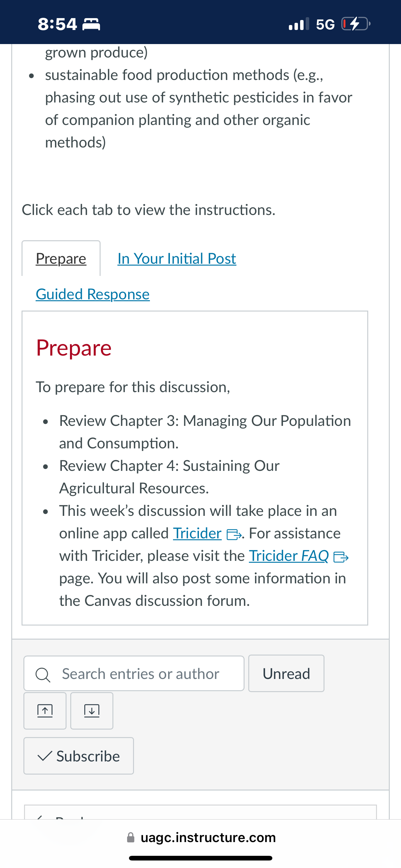The image size is (401, 868).
Task: Click the external link icon after Tricider FAQ
Action: [341, 557]
